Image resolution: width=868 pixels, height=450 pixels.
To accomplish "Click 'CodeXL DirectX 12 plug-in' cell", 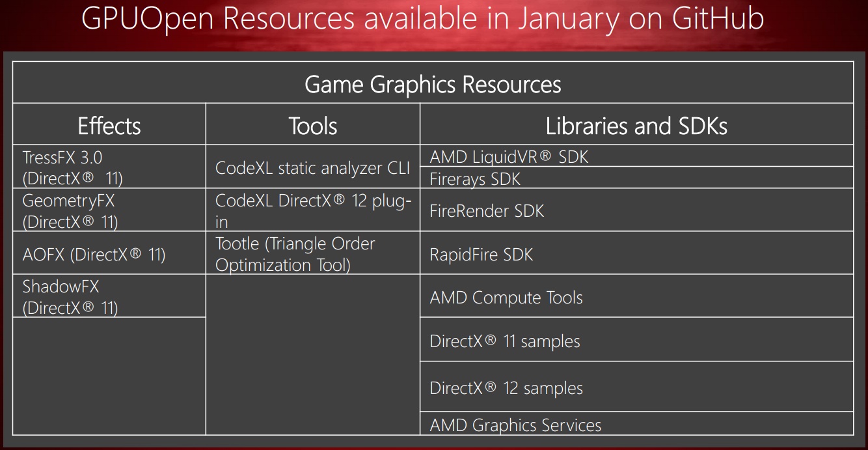I will 313,210.
